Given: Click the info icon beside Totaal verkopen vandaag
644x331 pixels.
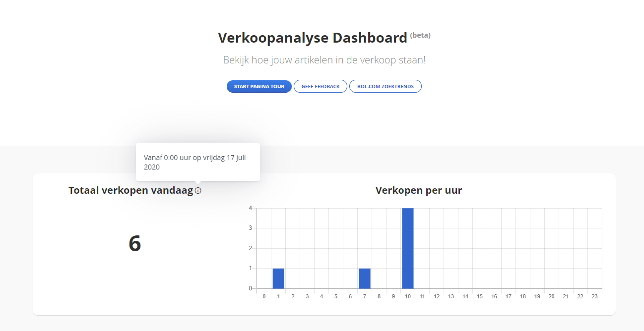Looking at the screenshot, I should coord(198,190).
